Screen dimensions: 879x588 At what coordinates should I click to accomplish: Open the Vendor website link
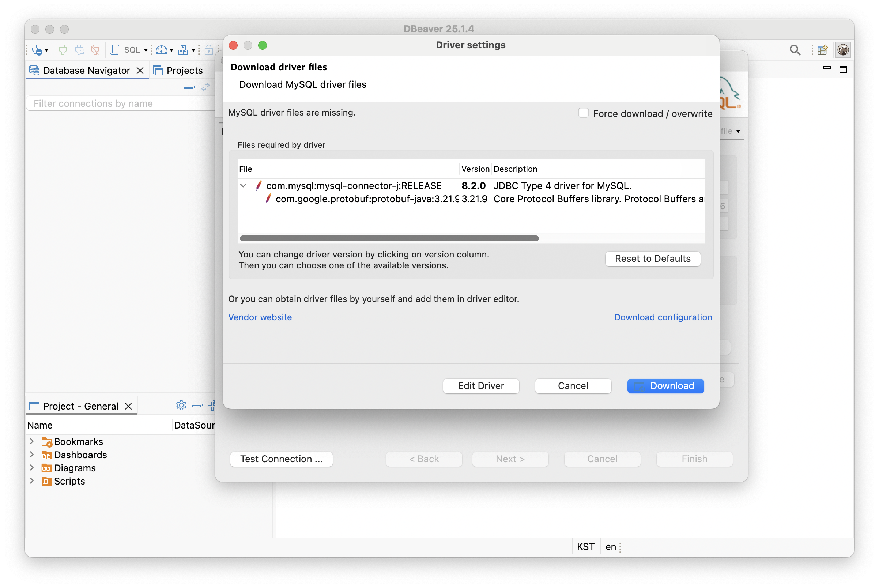tap(260, 317)
